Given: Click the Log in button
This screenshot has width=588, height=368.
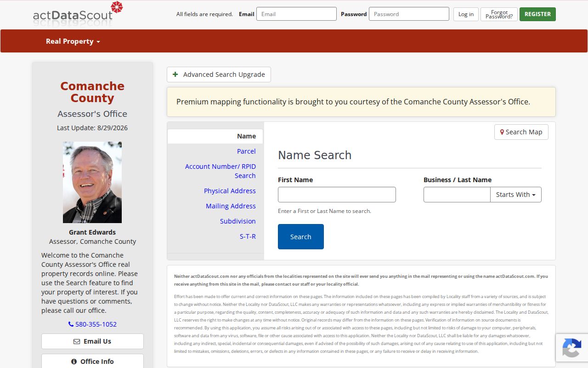Looking at the screenshot, I should pyautogui.click(x=466, y=14).
